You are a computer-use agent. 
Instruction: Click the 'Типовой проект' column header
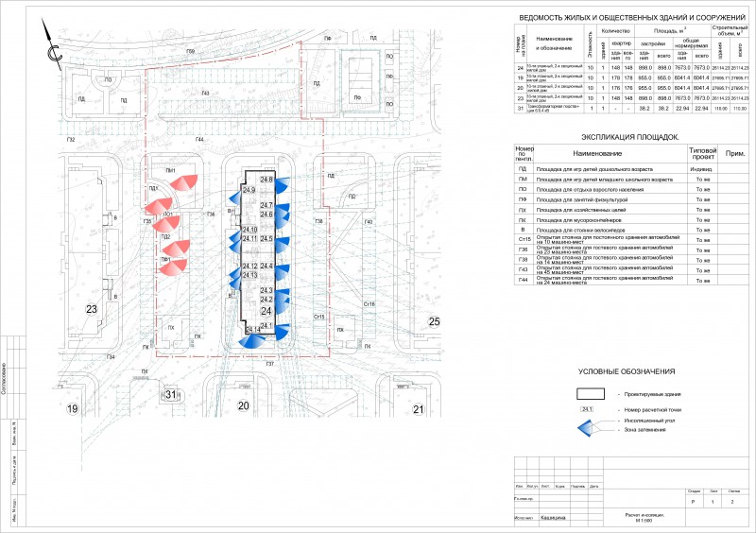pyautogui.click(x=703, y=153)
